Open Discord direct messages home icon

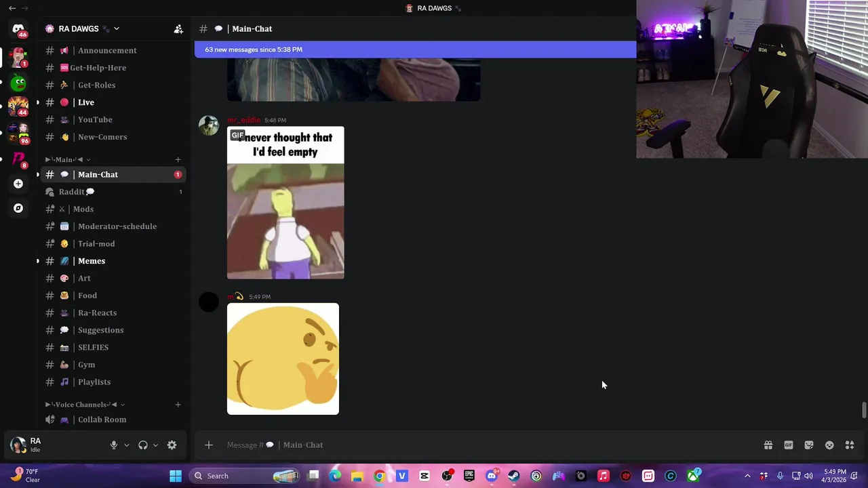click(18, 29)
